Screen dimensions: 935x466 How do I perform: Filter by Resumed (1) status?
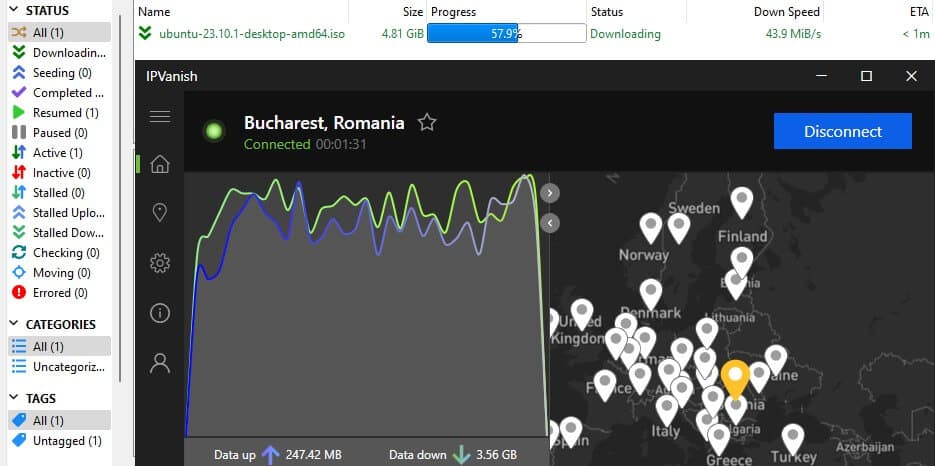tap(59, 112)
